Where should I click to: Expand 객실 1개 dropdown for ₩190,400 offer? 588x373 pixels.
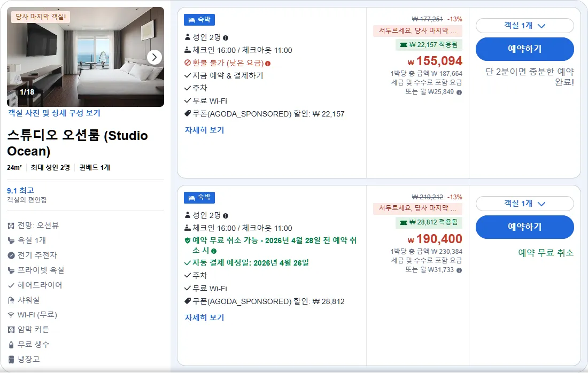(524, 204)
